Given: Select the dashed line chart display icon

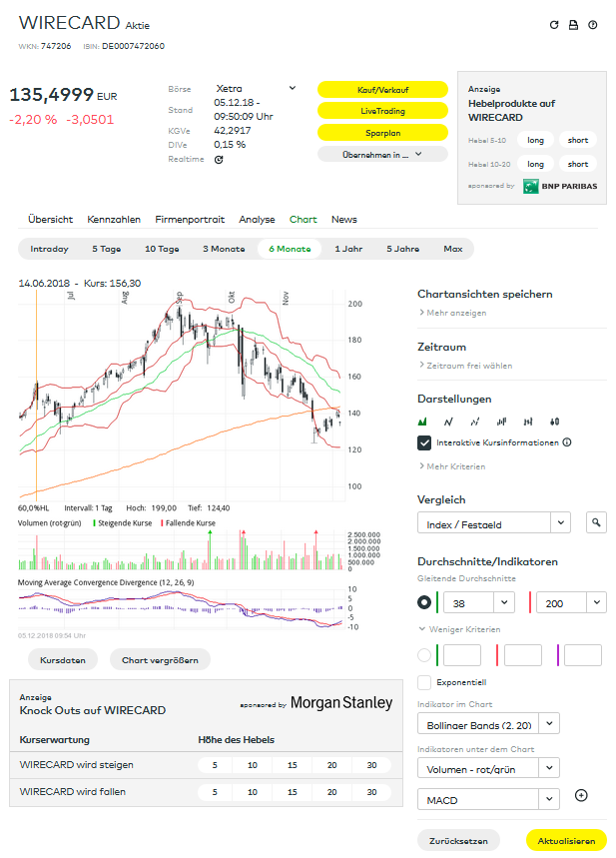Looking at the screenshot, I should click(x=475, y=422).
